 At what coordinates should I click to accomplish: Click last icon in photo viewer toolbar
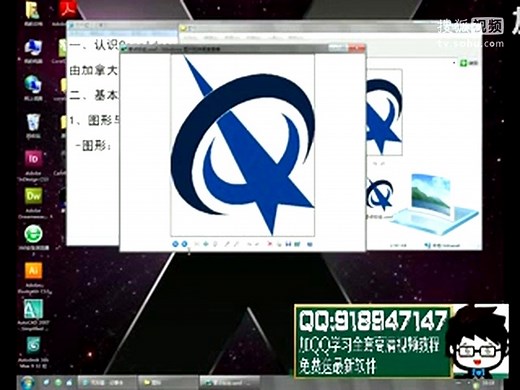click(310, 244)
